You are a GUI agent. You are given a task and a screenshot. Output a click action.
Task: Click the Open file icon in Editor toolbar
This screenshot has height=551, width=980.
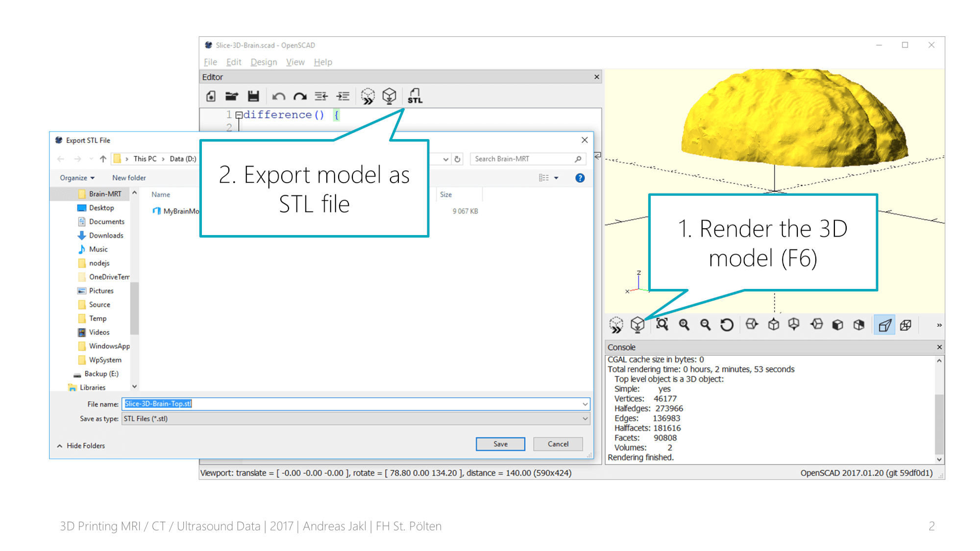click(232, 96)
